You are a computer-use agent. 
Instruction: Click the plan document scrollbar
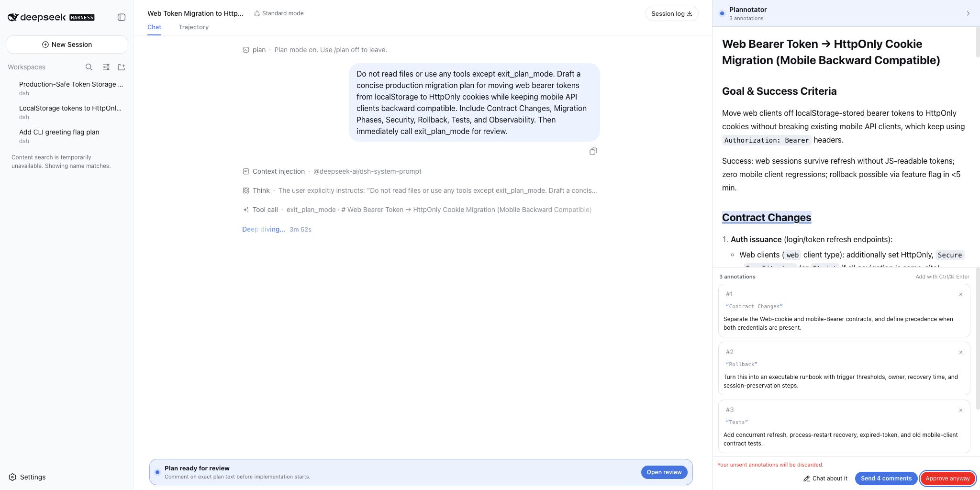tap(977, 43)
